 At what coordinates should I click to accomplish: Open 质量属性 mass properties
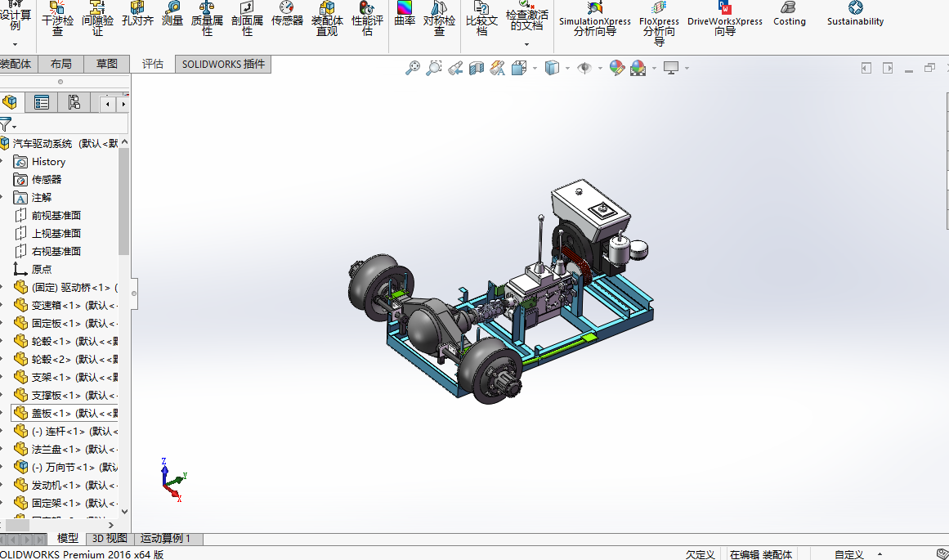[x=207, y=18]
